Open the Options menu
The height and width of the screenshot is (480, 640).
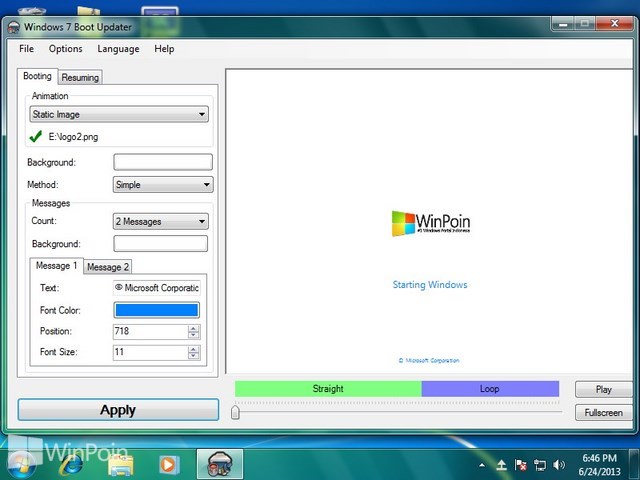click(65, 49)
